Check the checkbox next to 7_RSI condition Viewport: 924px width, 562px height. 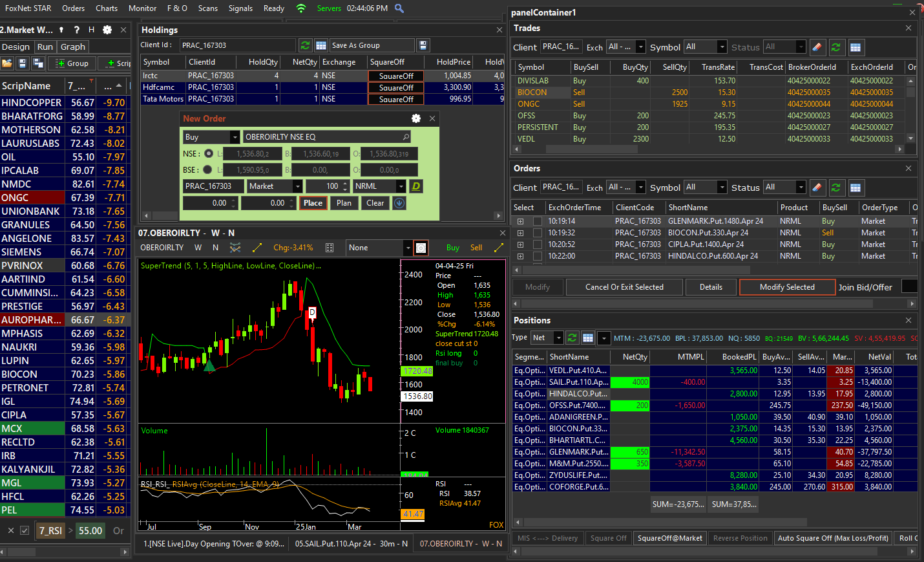point(24,530)
